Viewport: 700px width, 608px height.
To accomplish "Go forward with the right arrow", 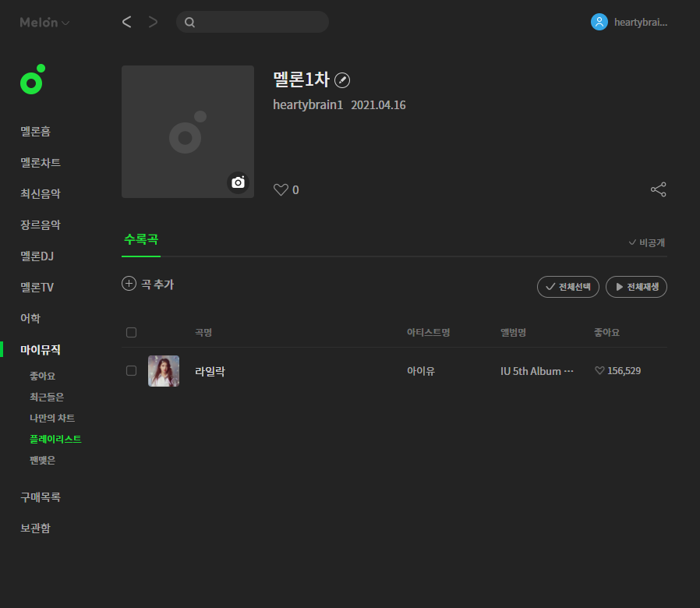I will click(153, 22).
